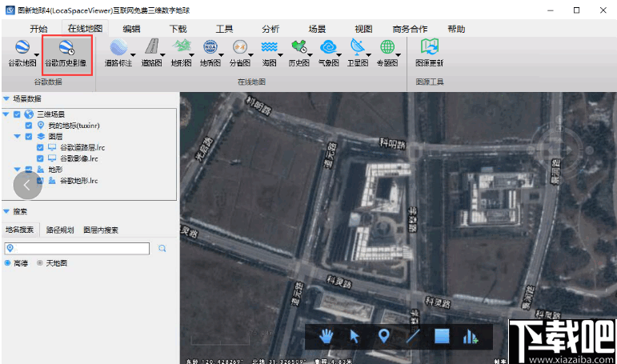
Task: Collapse the 场景数据 panel
Action: coord(6,98)
